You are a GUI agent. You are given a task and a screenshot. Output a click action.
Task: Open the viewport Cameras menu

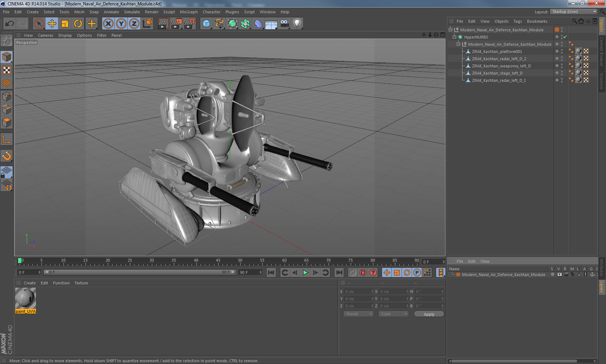click(x=45, y=35)
